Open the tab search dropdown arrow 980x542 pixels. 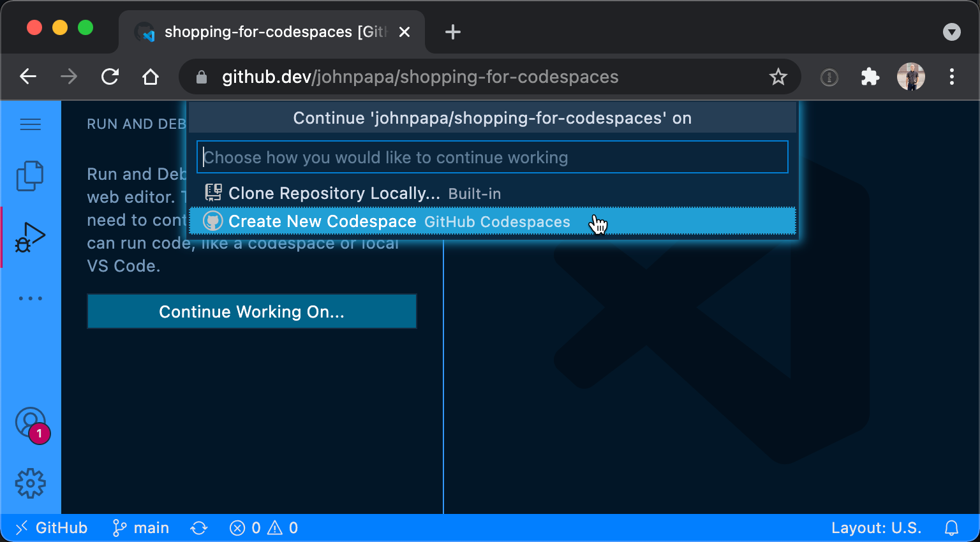(x=951, y=32)
